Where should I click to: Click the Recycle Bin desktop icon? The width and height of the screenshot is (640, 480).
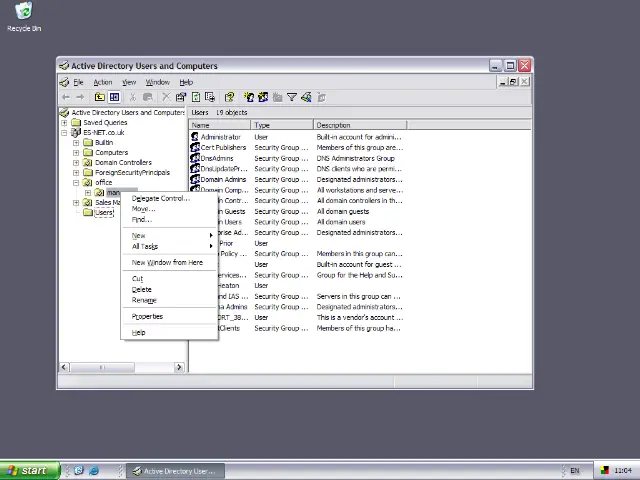tap(24, 16)
